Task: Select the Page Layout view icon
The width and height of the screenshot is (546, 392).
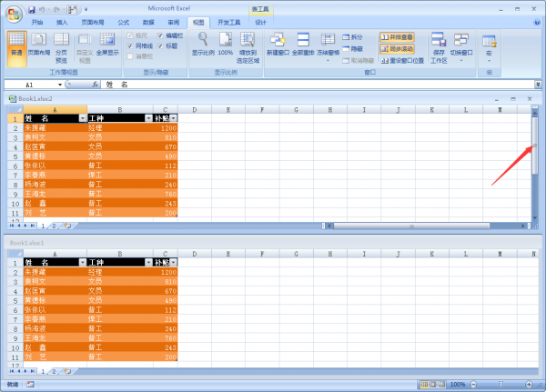Action: (38, 39)
